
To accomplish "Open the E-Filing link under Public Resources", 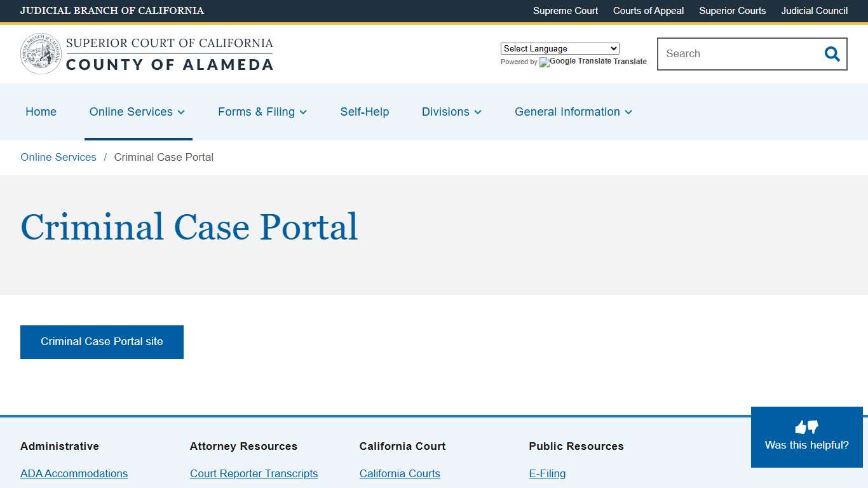I will [x=547, y=473].
